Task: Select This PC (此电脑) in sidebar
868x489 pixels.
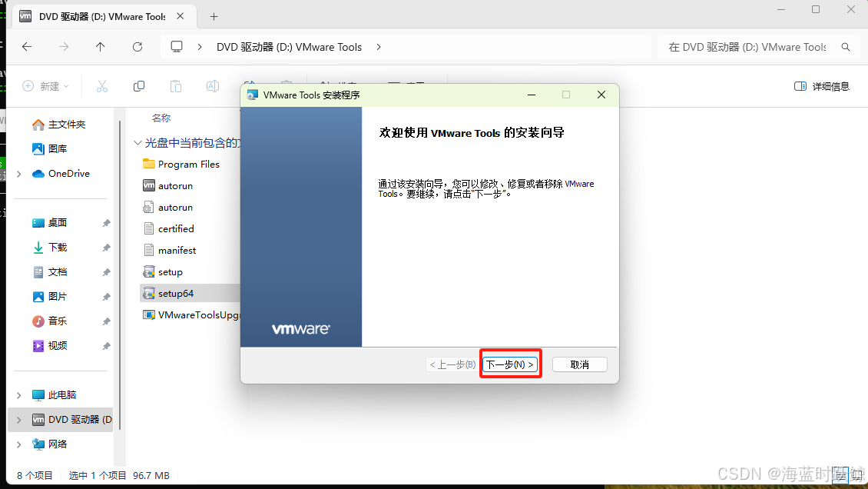Action: tap(55, 395)
